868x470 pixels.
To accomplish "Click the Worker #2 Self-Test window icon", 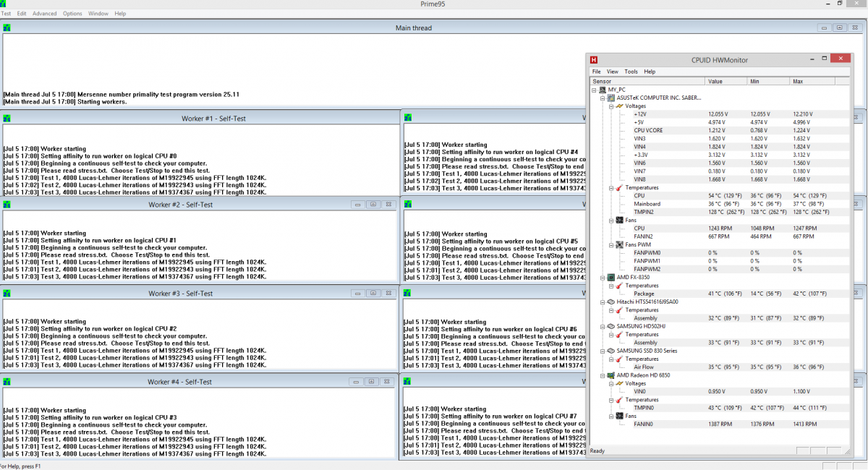I will click(7, 204).
